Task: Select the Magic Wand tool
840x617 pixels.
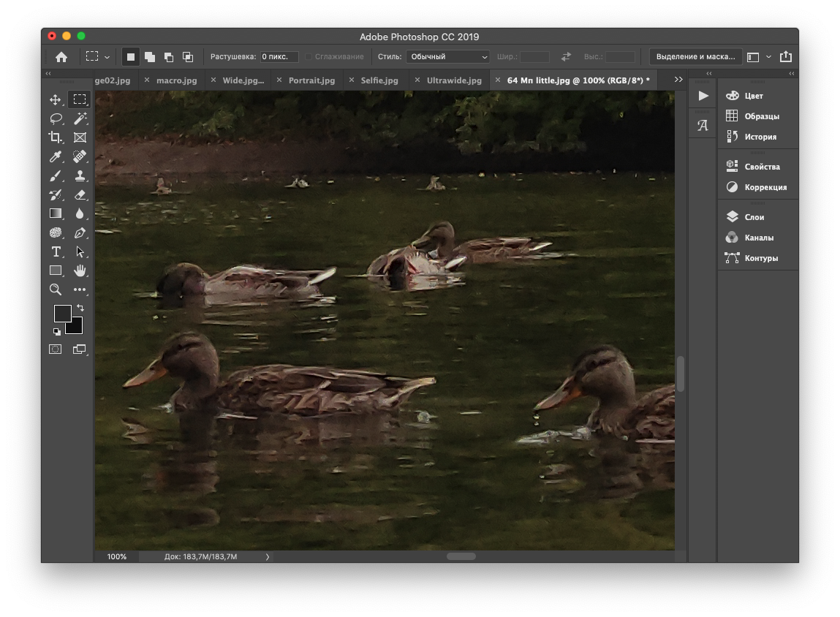Action: [x=80, y=118]
